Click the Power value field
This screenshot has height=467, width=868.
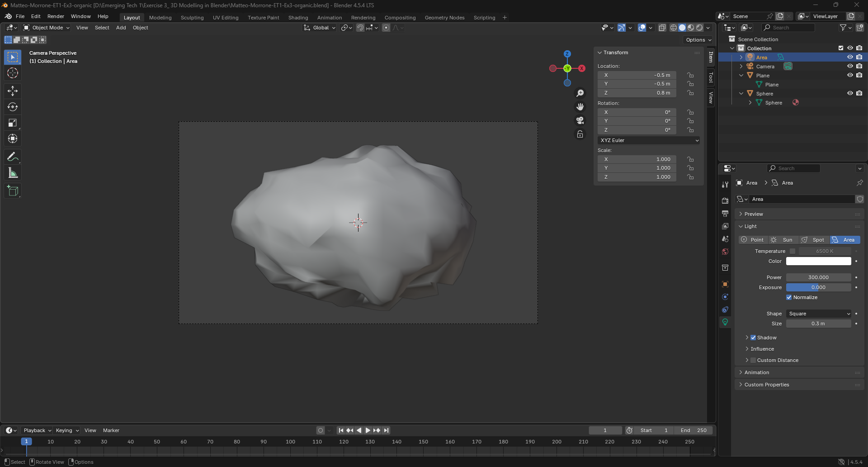[818, 277]
